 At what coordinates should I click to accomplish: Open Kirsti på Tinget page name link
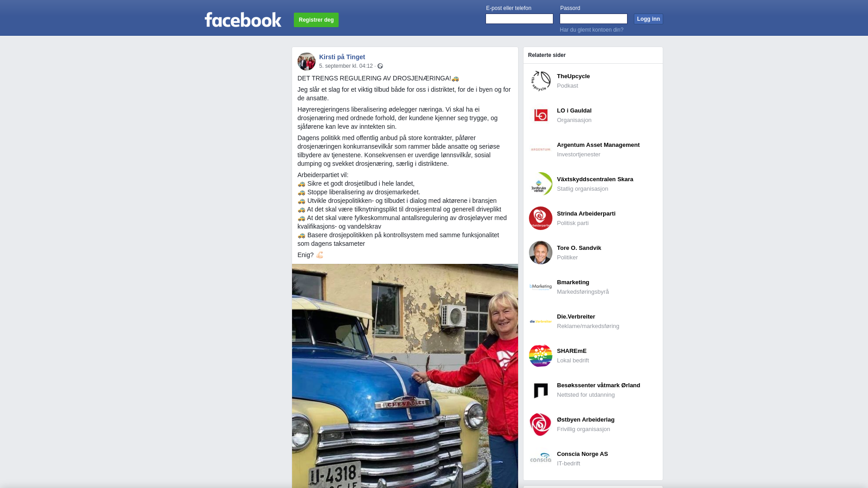point(342,57)
